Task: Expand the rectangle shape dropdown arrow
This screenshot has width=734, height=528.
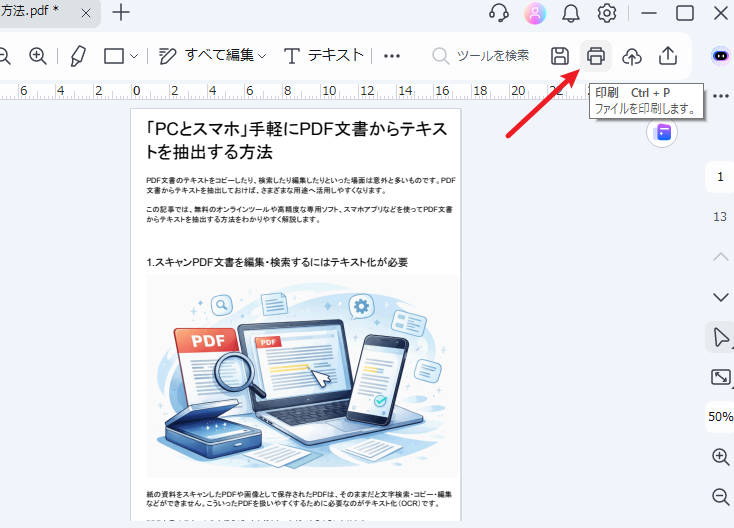Action: coord(134,56)
